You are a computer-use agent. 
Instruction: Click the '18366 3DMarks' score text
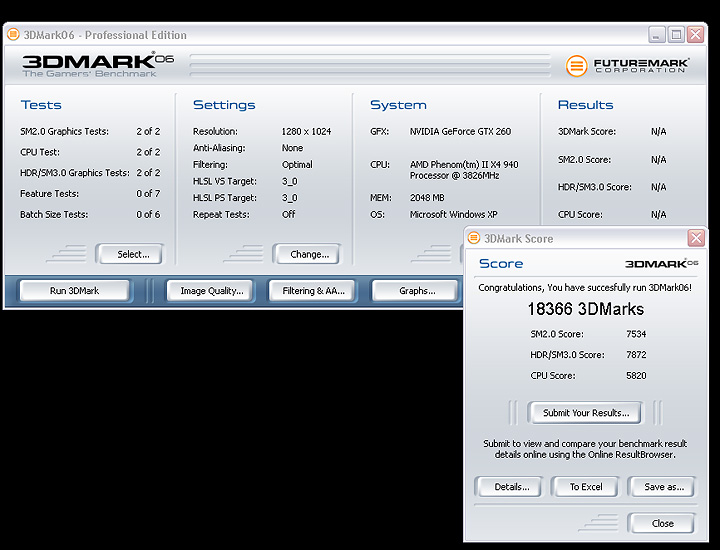point(585,309)
